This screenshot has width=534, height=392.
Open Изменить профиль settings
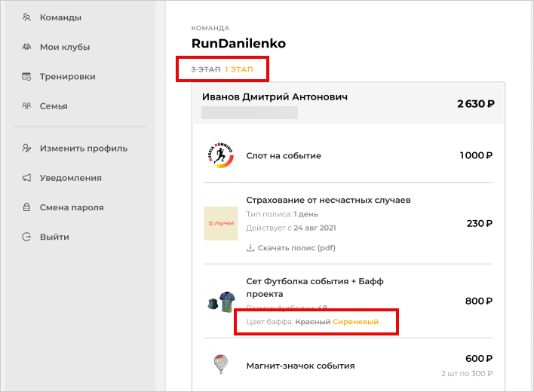84,149
